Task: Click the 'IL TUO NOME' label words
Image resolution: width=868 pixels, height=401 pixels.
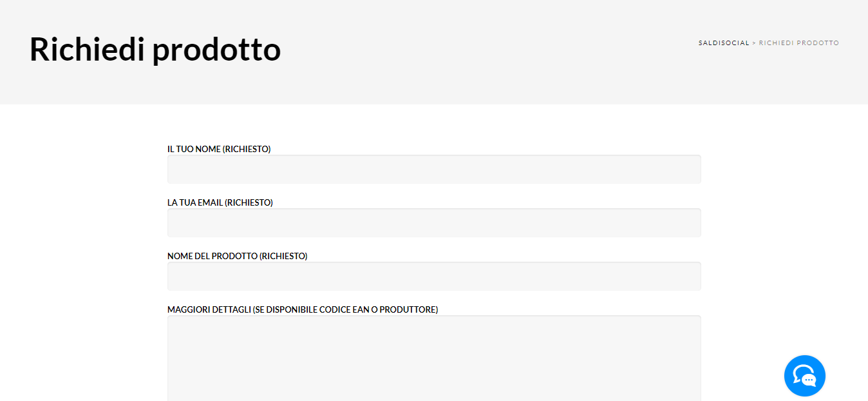Action: [x=194, y=149]
